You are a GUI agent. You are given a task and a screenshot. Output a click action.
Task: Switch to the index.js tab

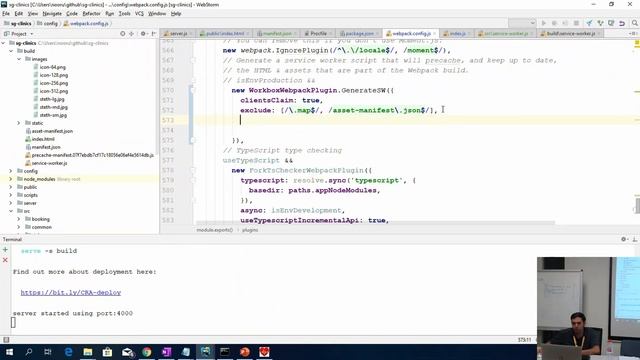pyautogui.click(x=457, y=33)
